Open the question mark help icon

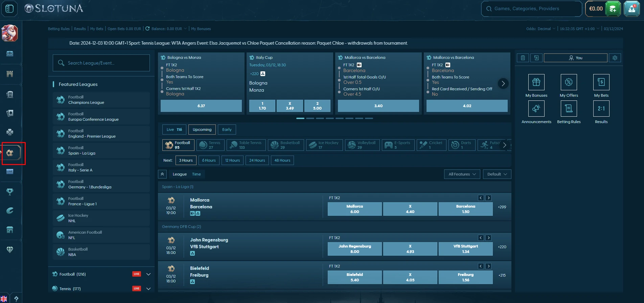(x=16, y=299)
